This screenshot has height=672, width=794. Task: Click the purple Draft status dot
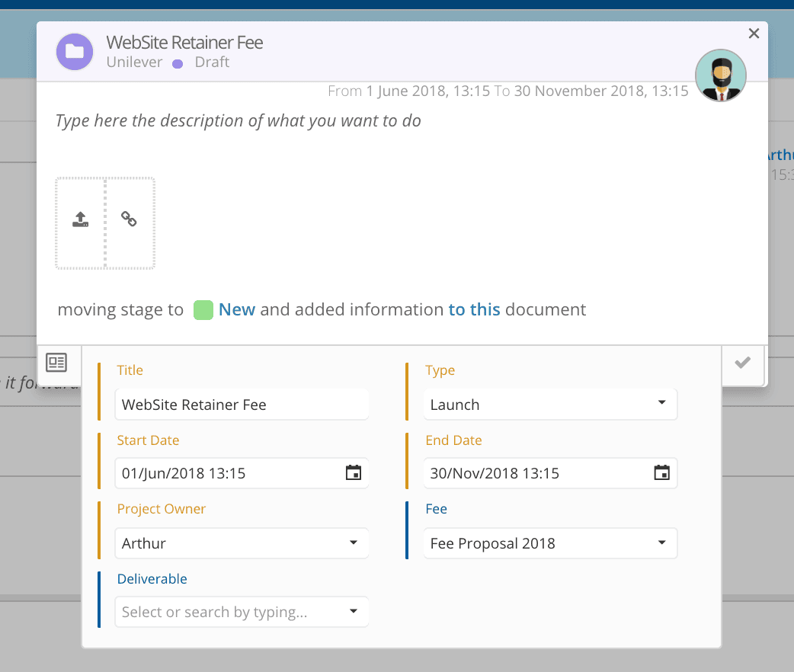[178, 63]
